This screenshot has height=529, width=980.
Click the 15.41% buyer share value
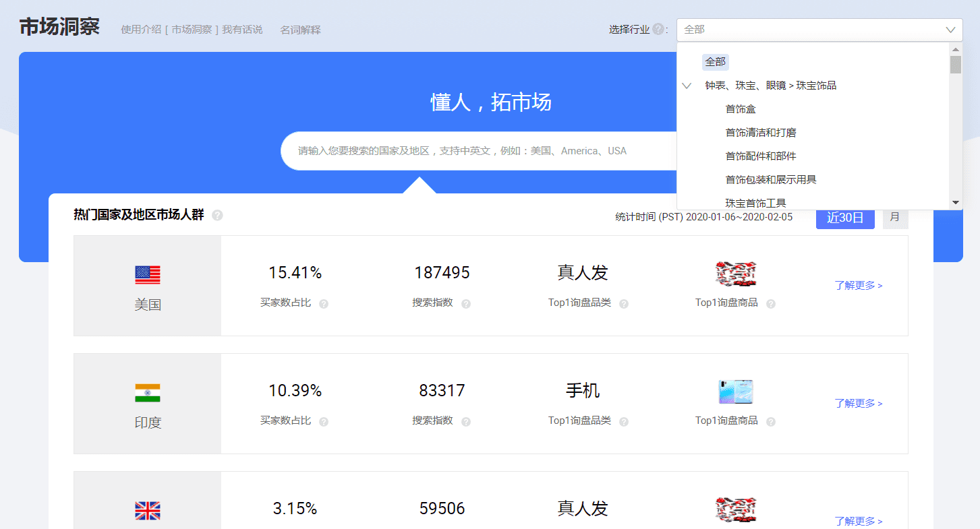tap(295, 273)
